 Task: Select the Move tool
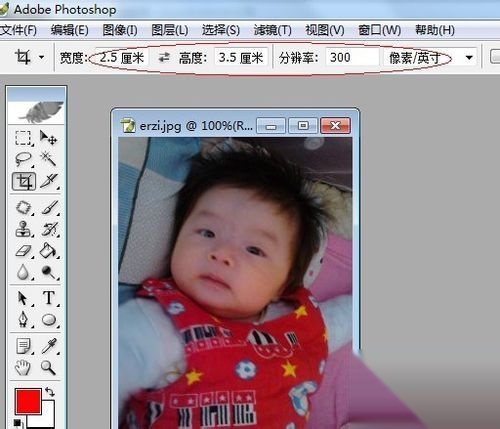pos(49,137)
